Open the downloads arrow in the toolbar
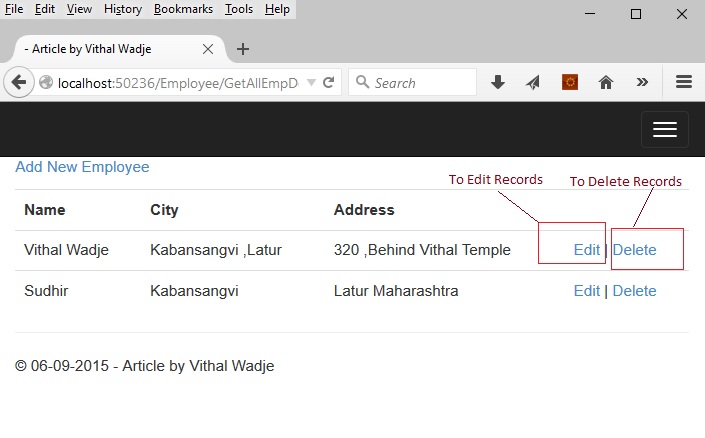 click(498, 82)
